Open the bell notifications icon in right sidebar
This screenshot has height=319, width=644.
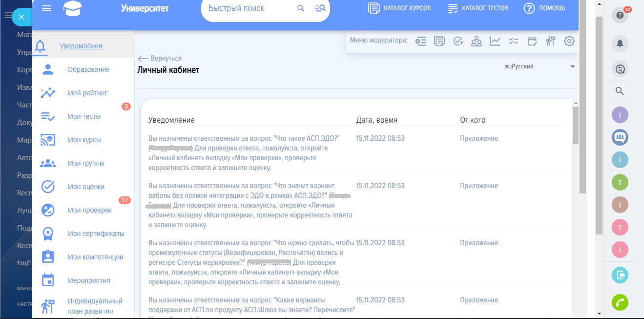tap(620, 43)
